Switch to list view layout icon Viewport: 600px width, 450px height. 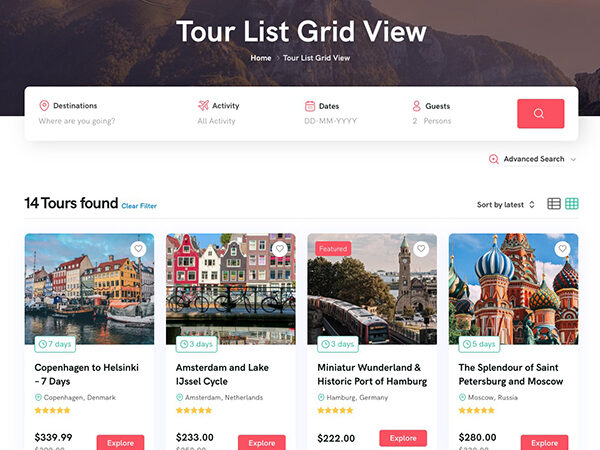click(x=554, y=204)
